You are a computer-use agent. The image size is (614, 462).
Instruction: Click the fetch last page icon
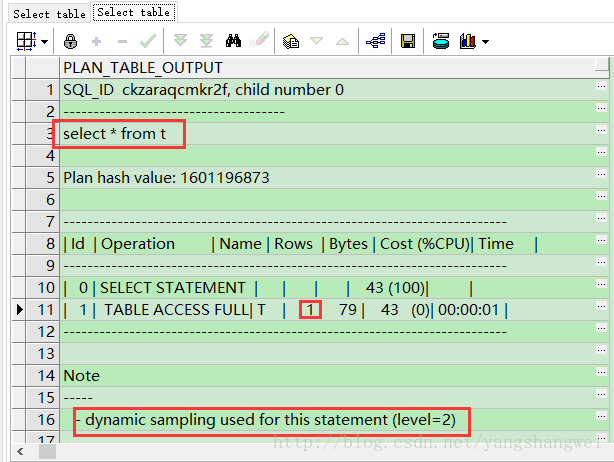click(x=206, y=41)
